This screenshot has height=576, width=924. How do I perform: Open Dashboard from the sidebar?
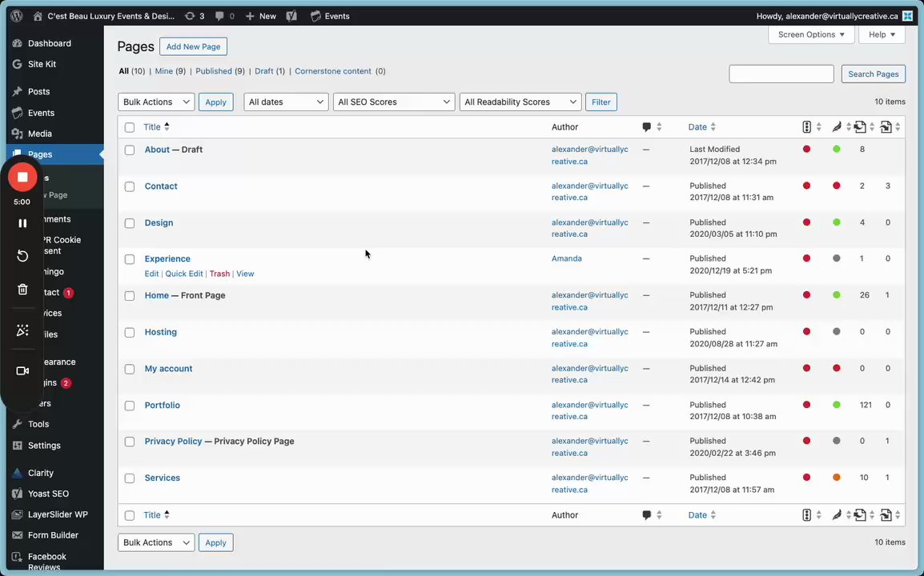tap(50, 43)
